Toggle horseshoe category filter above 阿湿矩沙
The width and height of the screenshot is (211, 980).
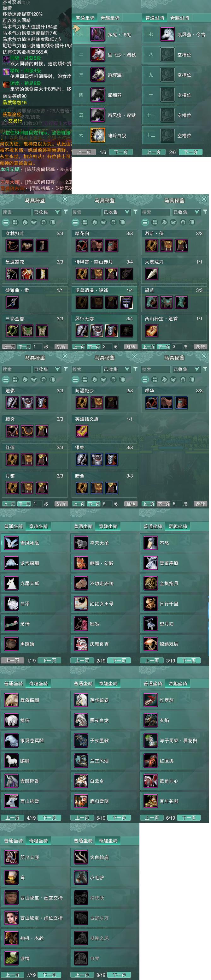113,379
